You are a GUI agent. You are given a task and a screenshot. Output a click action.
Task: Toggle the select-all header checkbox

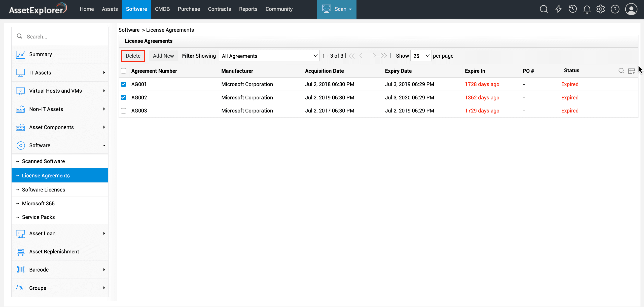pyautogui.click(x=123, y=71)
